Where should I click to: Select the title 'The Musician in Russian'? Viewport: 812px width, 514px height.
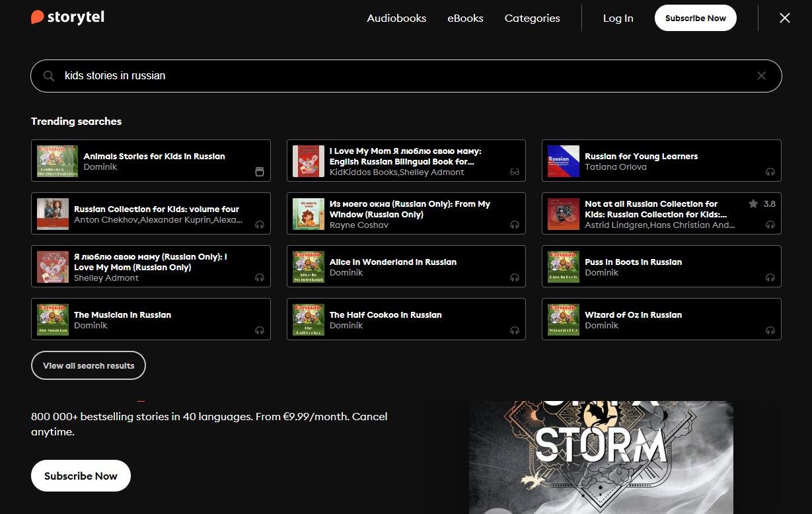click(x=122, y=315)
